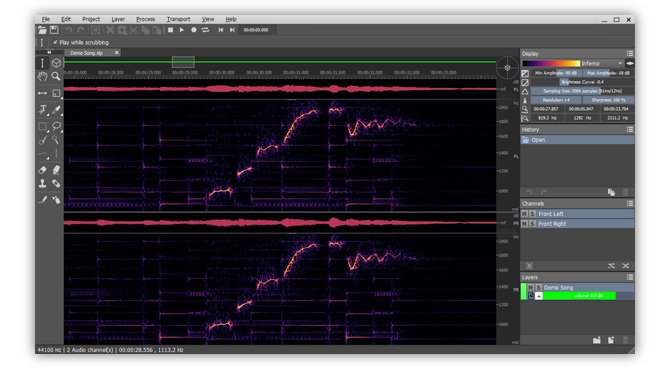This screenshot has width=670, height=369.
Task: Open the Layer menu
Action: 118,19
